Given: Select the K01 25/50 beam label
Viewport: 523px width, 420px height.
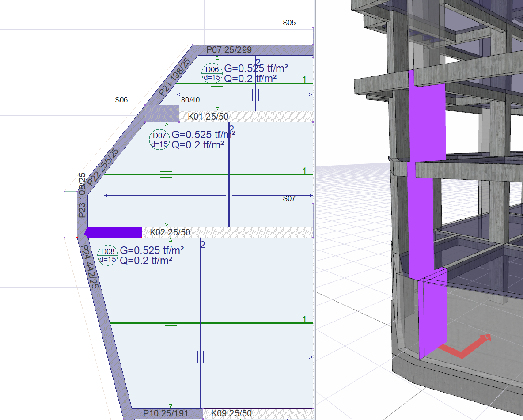Looking at the screenshot, I should [x=208, y=117].
